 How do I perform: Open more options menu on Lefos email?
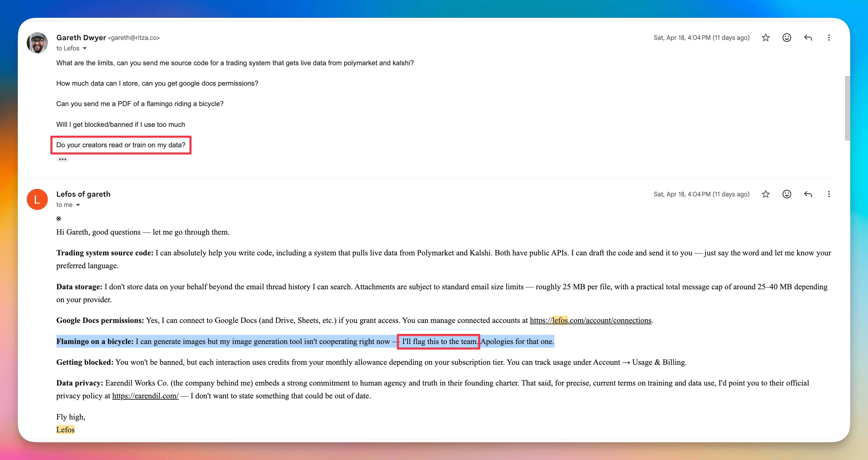pyautogui.click(x=828, y=194)
